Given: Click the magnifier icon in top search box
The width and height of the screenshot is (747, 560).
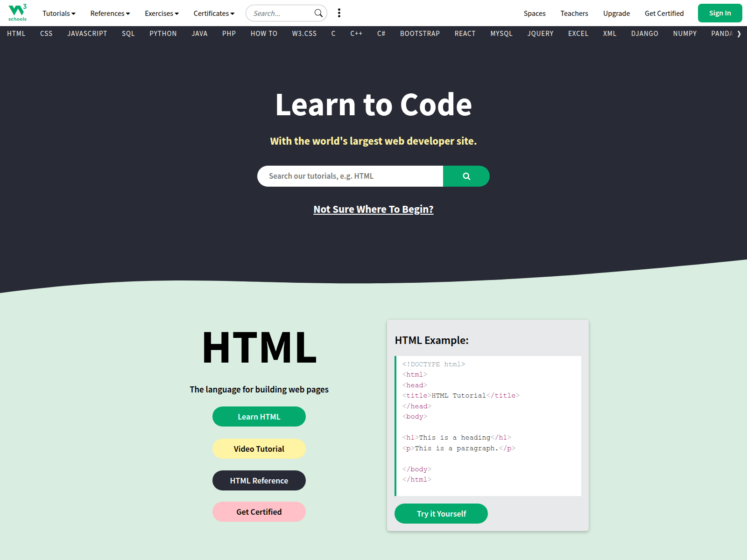Looking at the screenshot, I should [318, 13].
